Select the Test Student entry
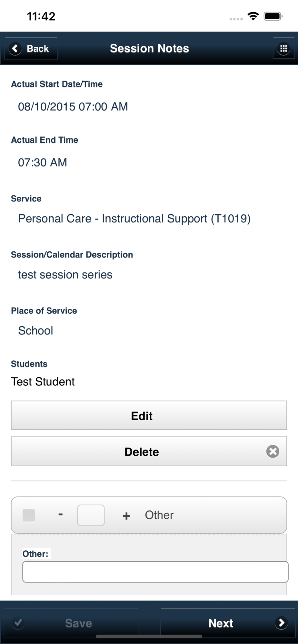This screenshot has width=298, height=644. (x=43, y=382)
